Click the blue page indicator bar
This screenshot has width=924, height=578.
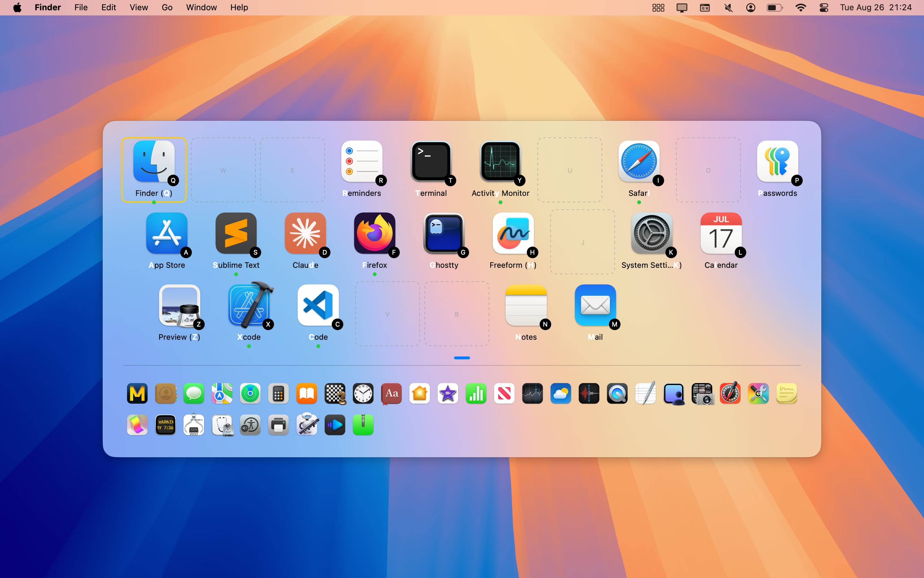tap(462, 358)
